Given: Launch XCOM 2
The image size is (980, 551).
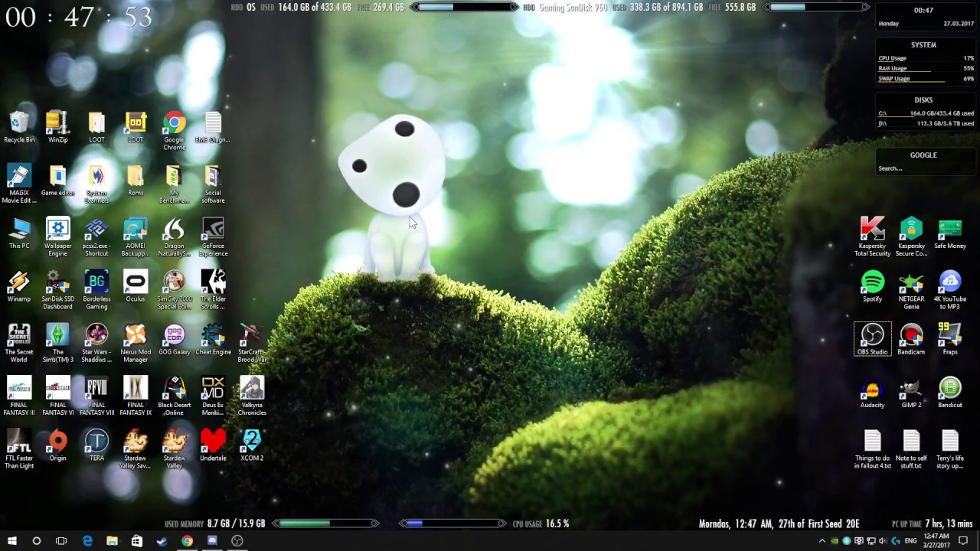Looking at the screenshot, I should tap(252, 445).
